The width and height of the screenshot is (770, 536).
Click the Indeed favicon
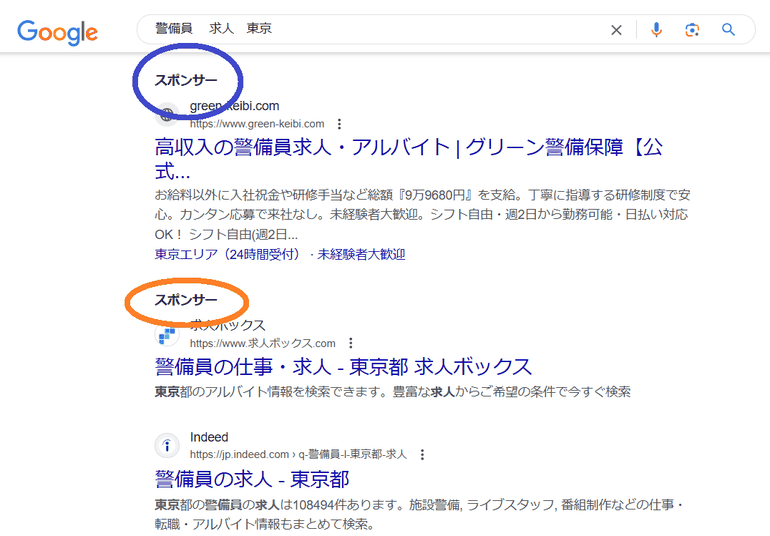(x=167, y=446)
